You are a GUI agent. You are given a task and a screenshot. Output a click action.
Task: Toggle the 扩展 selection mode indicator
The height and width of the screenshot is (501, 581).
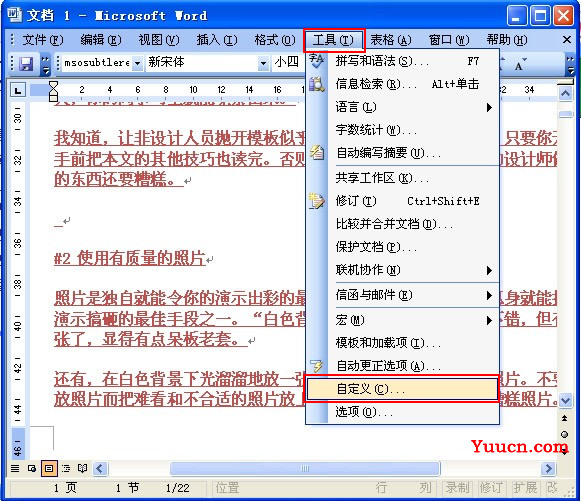tap(525, 488)
